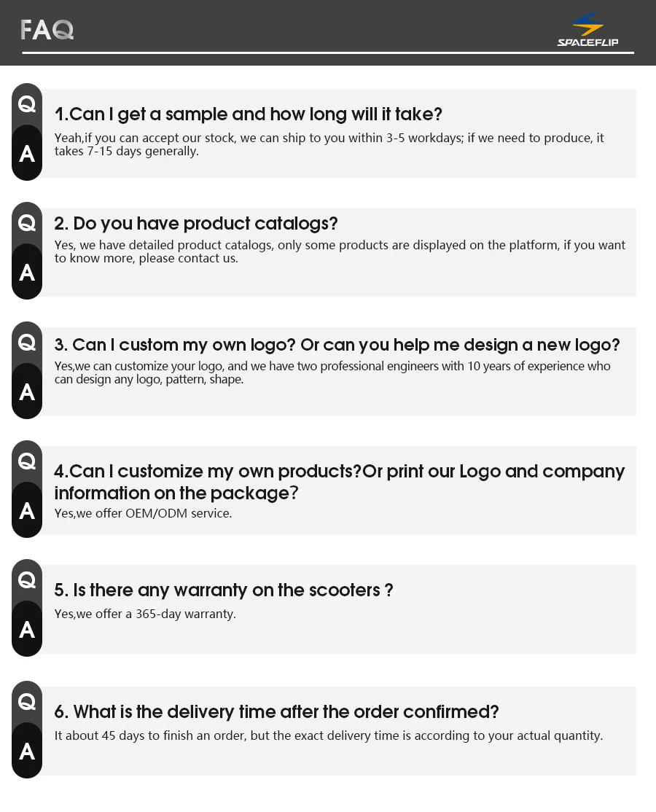Click the Q badge beside the scooter warranty question
Viewport: 656px width, 812px height.
(x=27, y=580)
